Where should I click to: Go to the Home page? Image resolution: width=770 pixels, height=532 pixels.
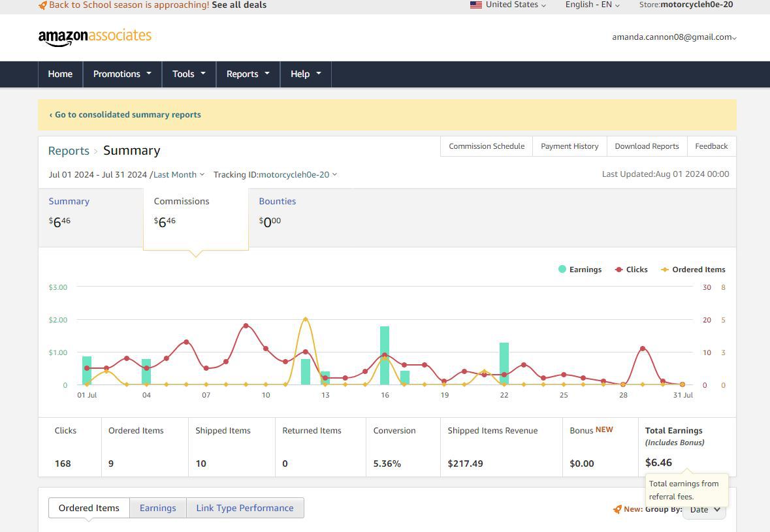pyautogui.click(x=60, y=74)
